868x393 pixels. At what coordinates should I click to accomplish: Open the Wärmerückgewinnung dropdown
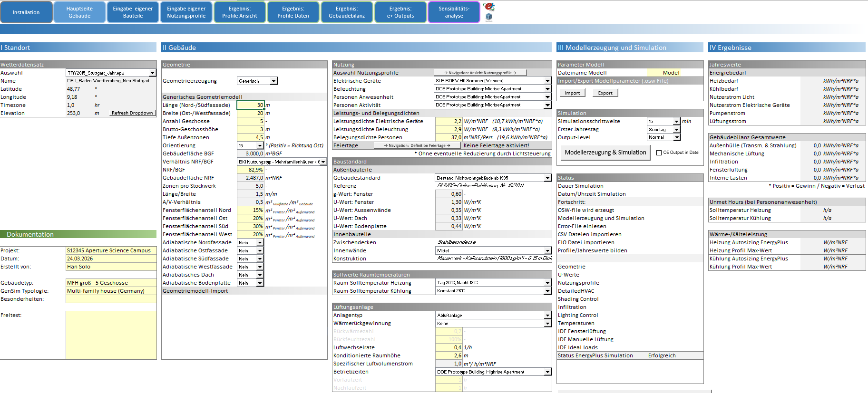[547, 323]
